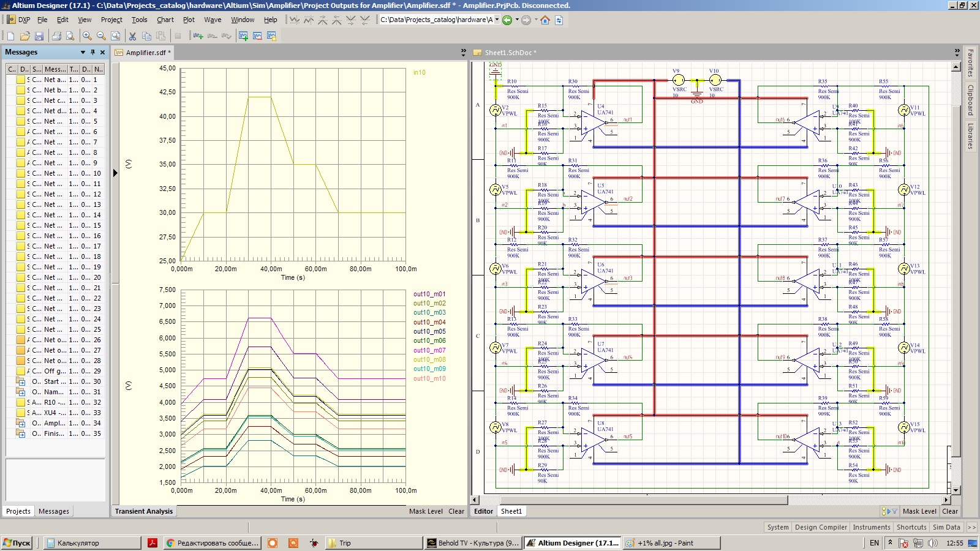Click the Add Wave to plot icon
Image resolution: width=980 pixels, height=551 pixels.
pyautogui.click(x=198, y=36)
